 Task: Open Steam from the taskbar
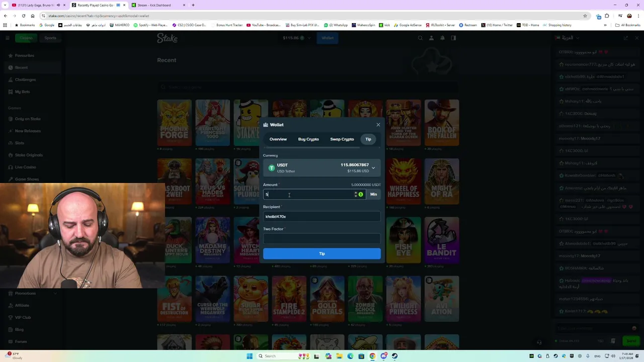pyautogui.click(x=394, y=356)
